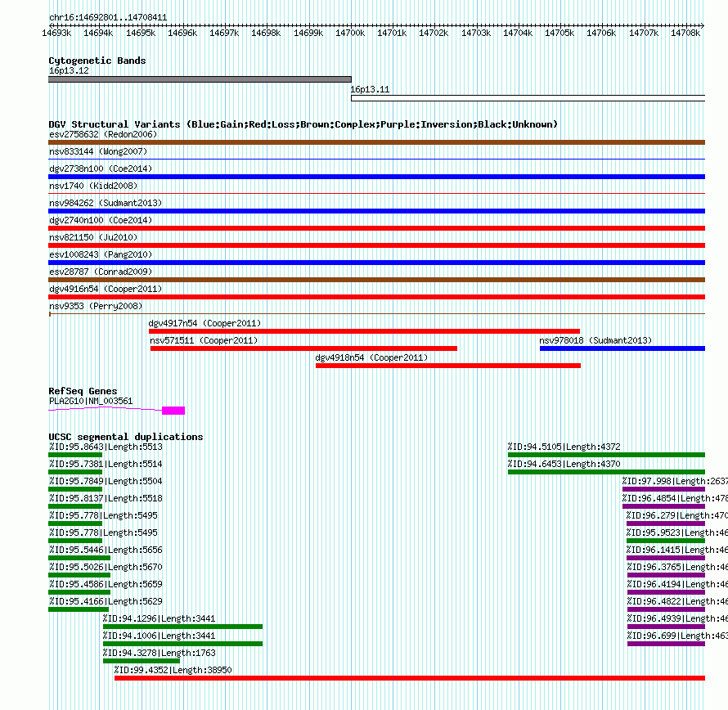Click the esv28787 (Conrad2009) complex variant label
Screen dimensions: 728x710
pos(101,272)
